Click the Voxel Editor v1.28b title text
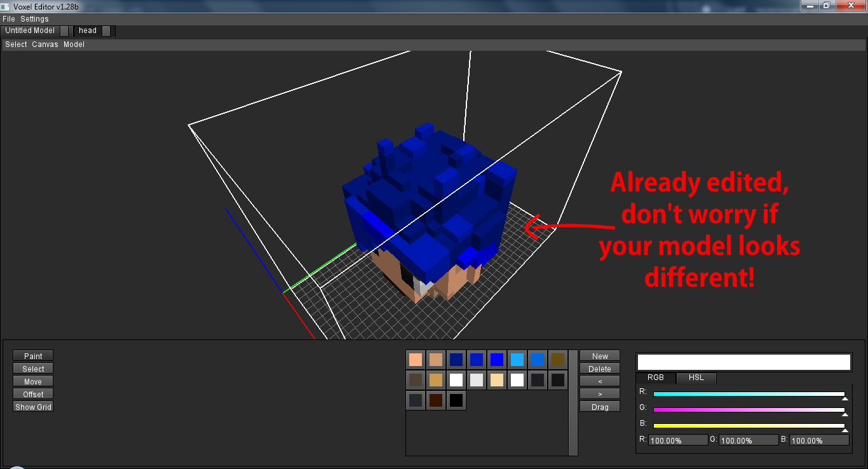Screen dimensions: 868x469 click(46, 6)
